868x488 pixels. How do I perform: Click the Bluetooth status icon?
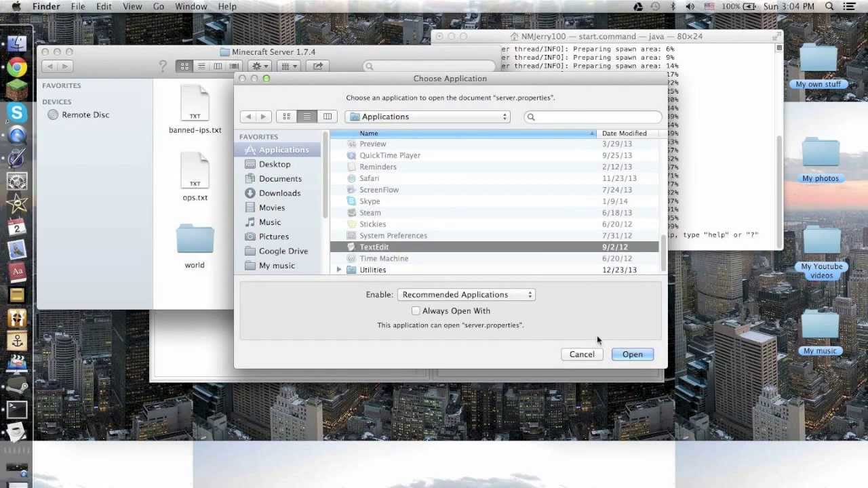click(x=673, y=7)
